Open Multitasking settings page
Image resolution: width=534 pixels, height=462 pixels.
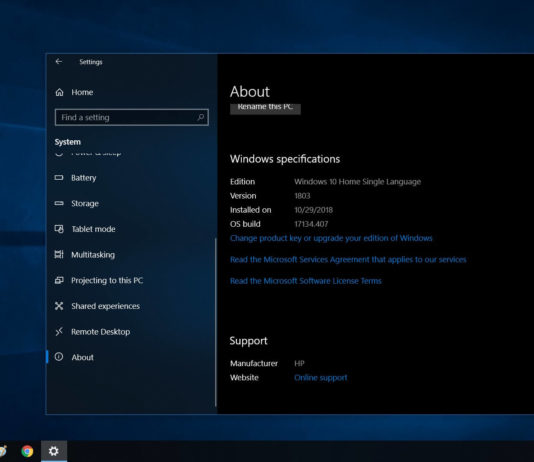[93, 255]
